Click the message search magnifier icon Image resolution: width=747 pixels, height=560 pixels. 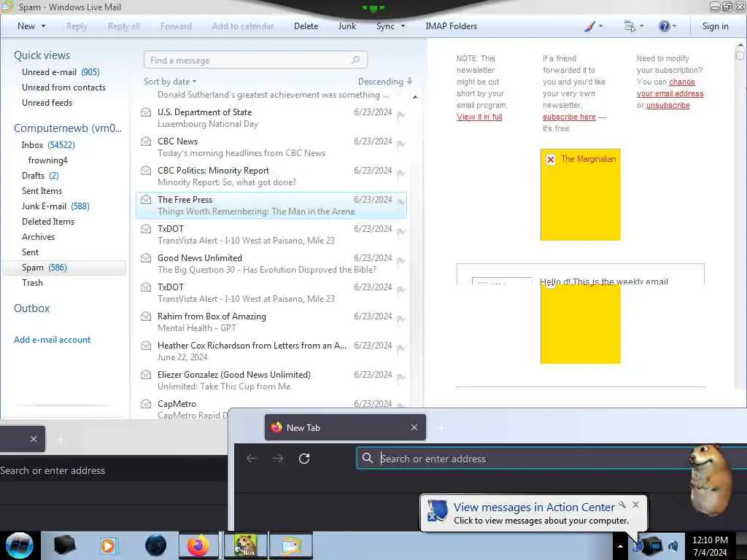click(x=356, y=60)
